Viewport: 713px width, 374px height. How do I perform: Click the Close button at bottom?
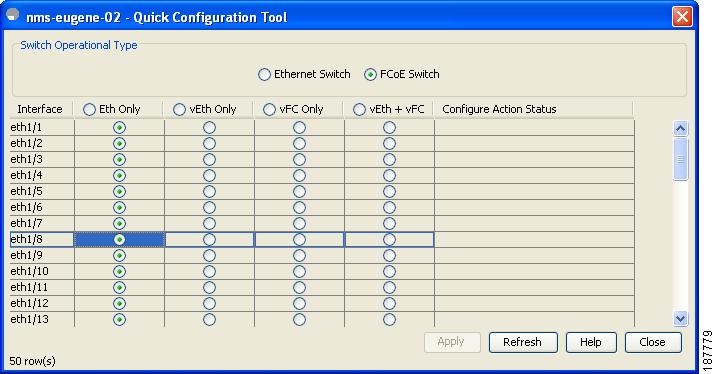pos(653,342)
